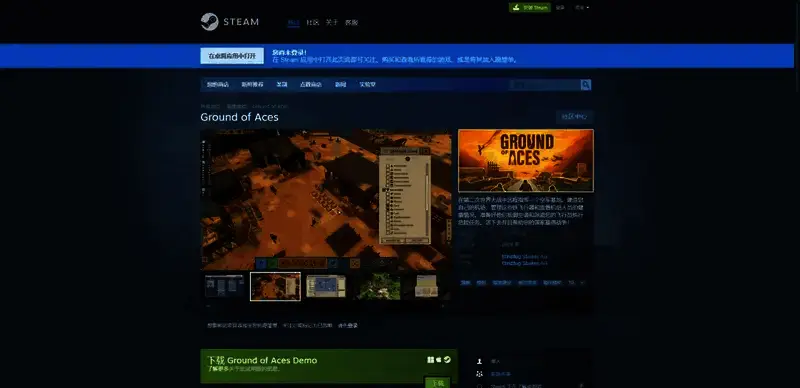Expand the language dropdown in the header
Screen dimensions: 800x388
coord(582,8)
